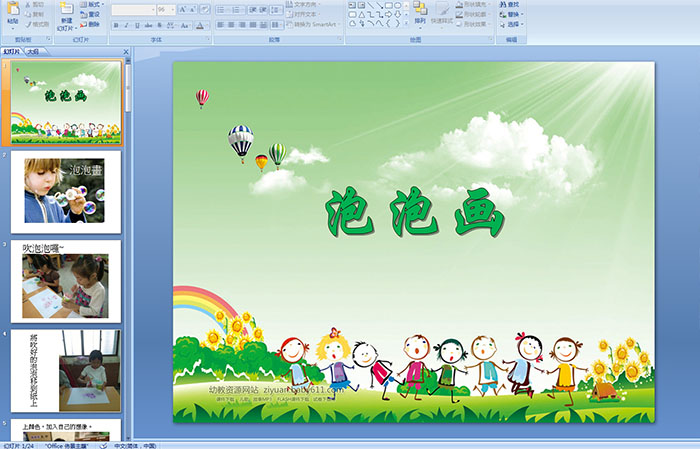Select slide 3 thumbnail titled 吹泡泡
Screen dimensions: 700x449
pos(66,281)
